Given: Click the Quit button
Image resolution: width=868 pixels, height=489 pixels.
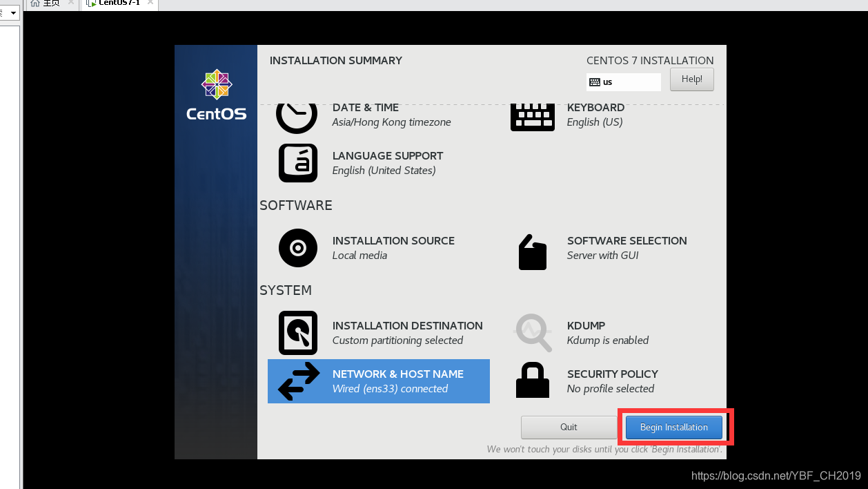Looking at the screenshot, I should click(569, 428).
